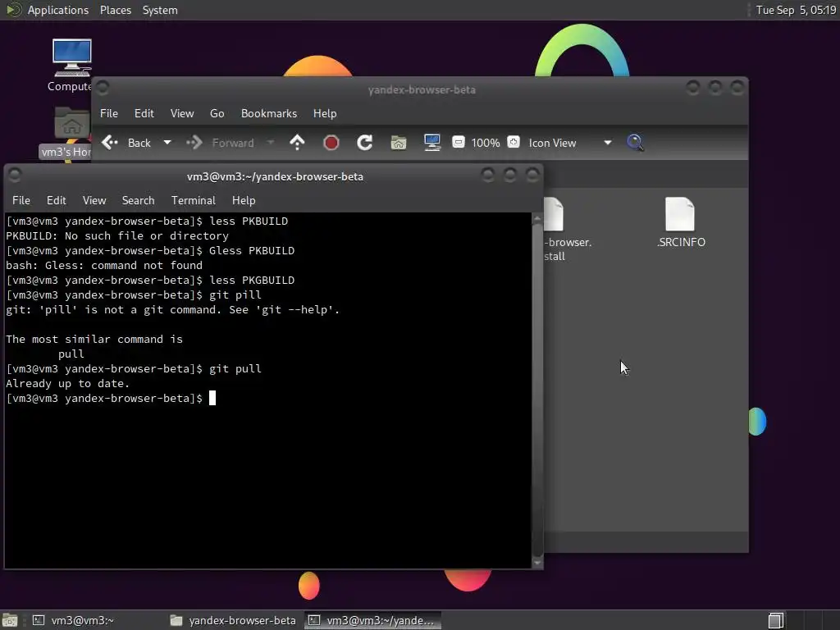Click 'PKBUILD: No such file or directory' text

tap(117, 235)
